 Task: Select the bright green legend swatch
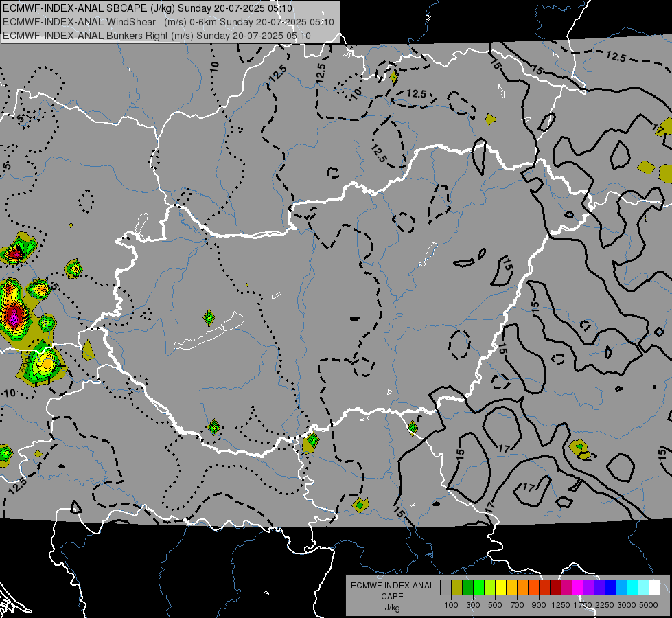(478, 588)
